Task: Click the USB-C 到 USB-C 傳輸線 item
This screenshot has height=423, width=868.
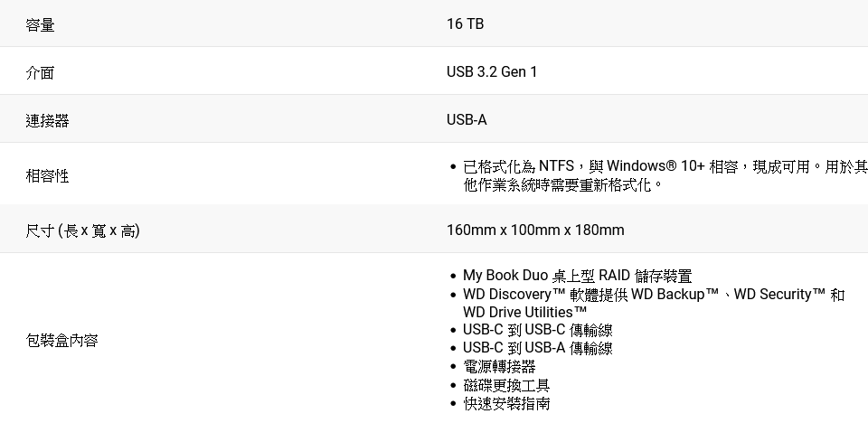Action: pyautogui.click(x=537, y=330)
